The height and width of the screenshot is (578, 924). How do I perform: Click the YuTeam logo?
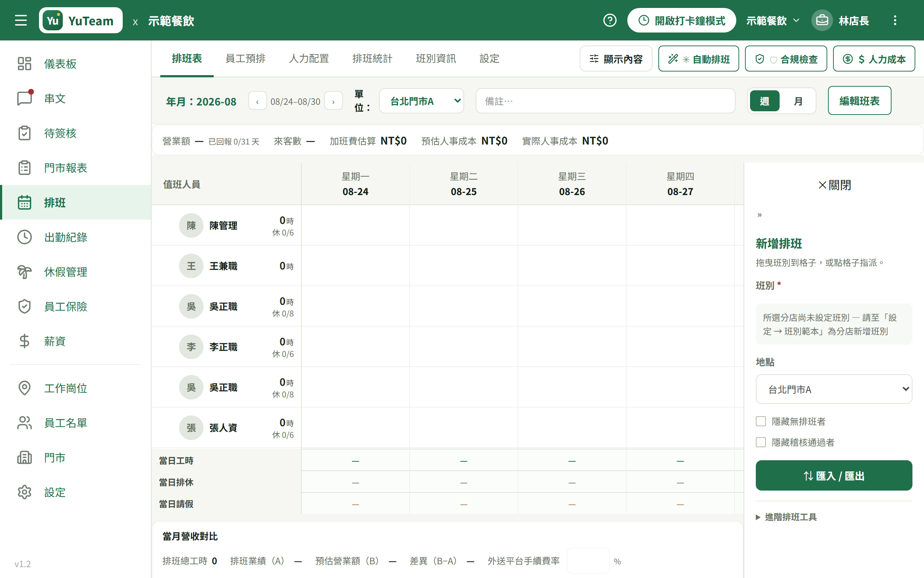tap(80, 20)
